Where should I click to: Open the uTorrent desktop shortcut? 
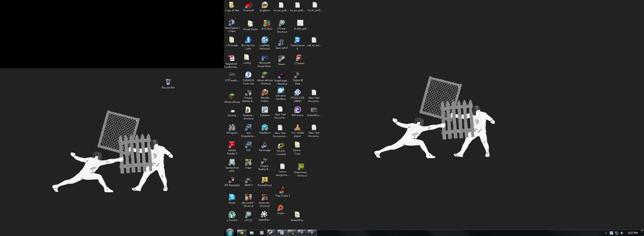(232, 217)
